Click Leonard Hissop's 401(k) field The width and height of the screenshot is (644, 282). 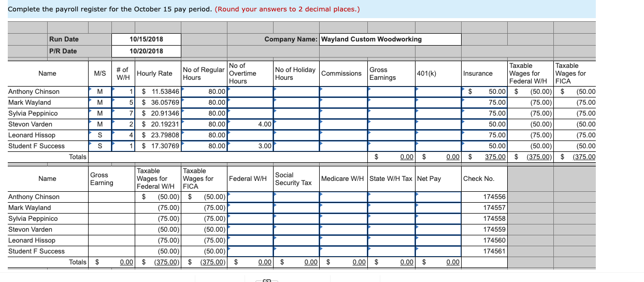tap(438, 135)
